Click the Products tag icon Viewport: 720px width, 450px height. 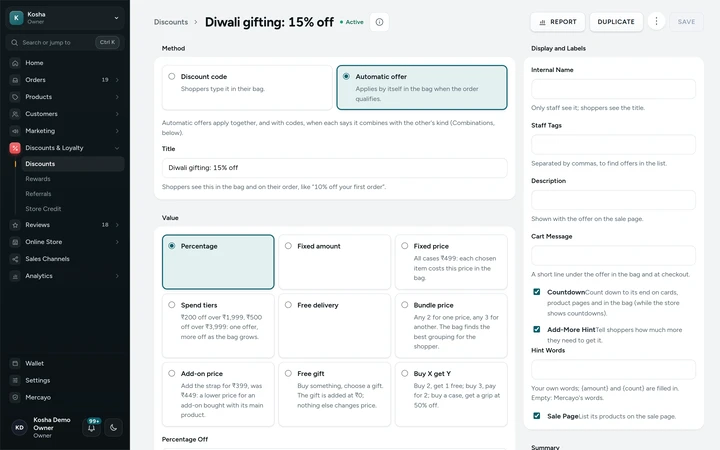15,97
